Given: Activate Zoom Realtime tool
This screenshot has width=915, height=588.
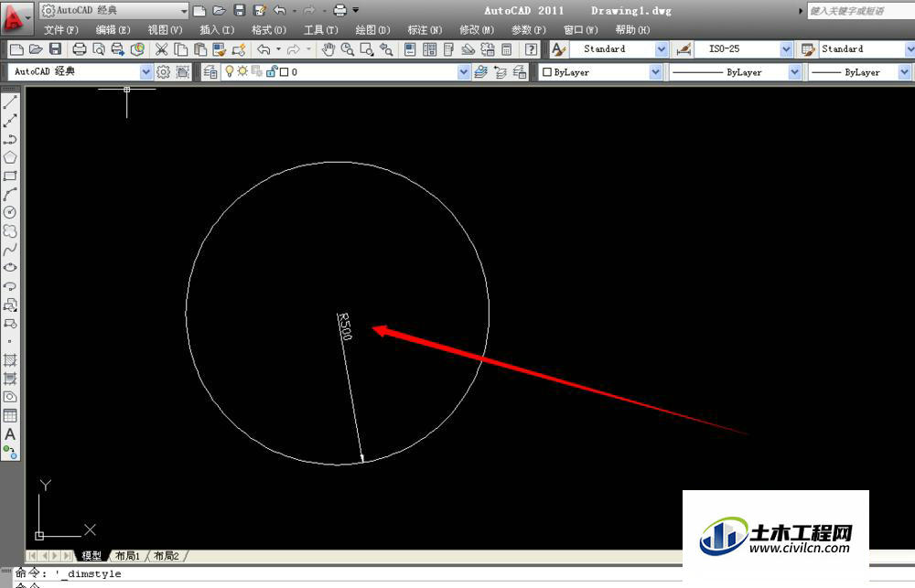Looking at the screenshot, I should tap(347, 49).
